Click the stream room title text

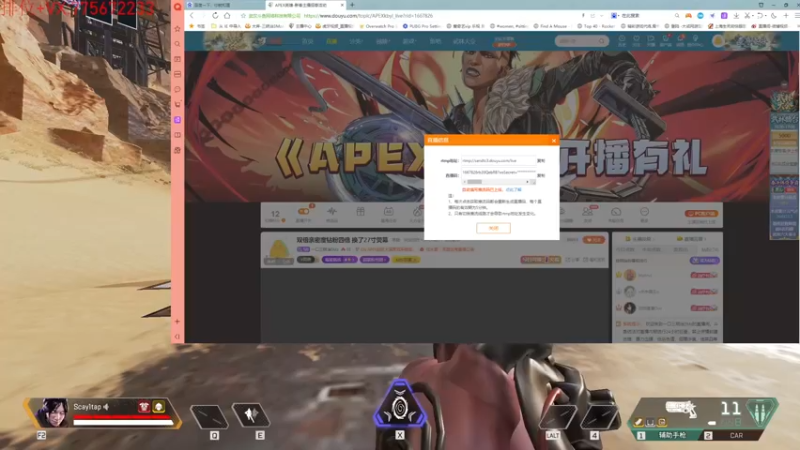342,240
